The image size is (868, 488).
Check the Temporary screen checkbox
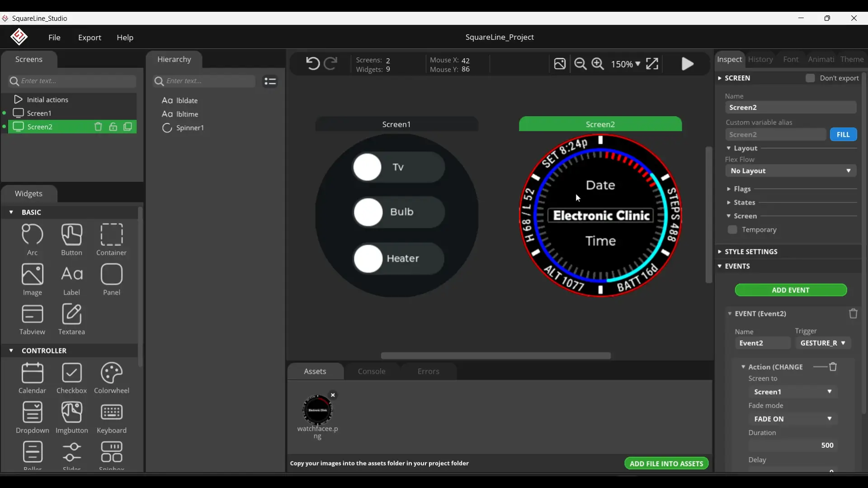click(733, 230)
